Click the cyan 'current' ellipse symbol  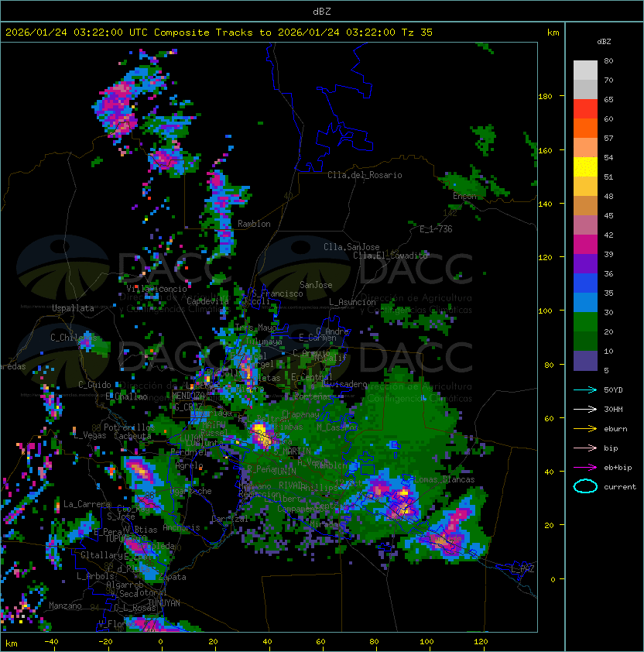point(585,486)
